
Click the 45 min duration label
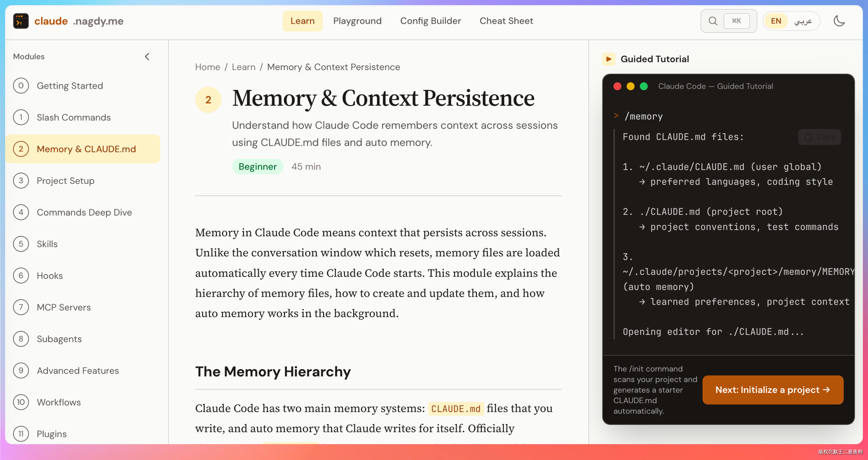[306, 166]
